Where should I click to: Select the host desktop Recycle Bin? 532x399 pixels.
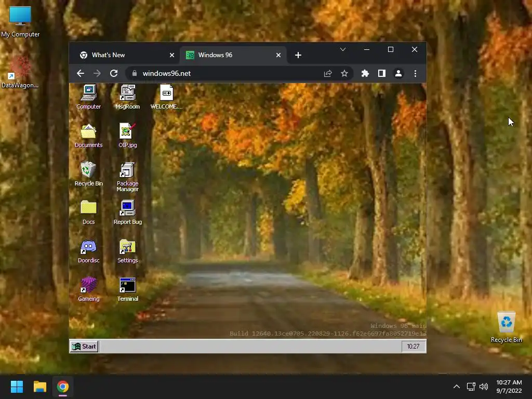(506, 327)
